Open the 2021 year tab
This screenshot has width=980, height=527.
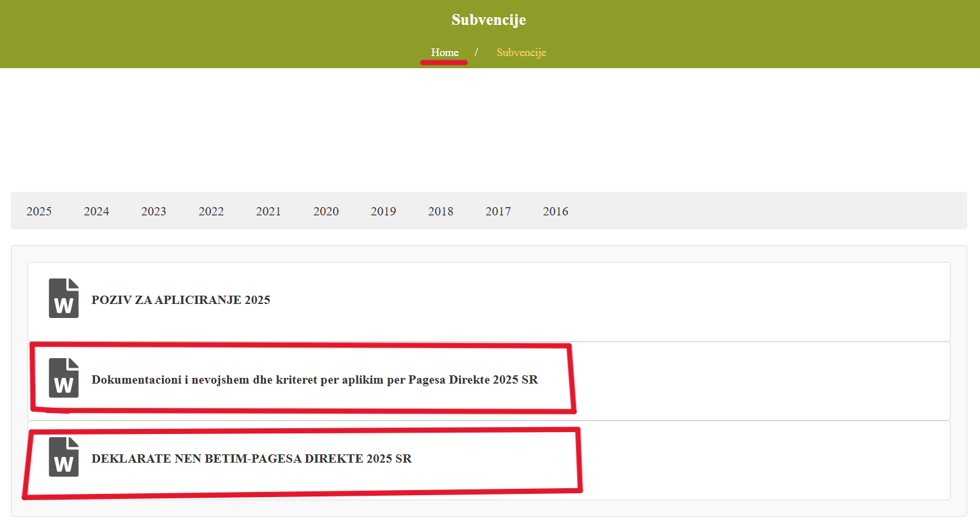[x=268, y=211]
